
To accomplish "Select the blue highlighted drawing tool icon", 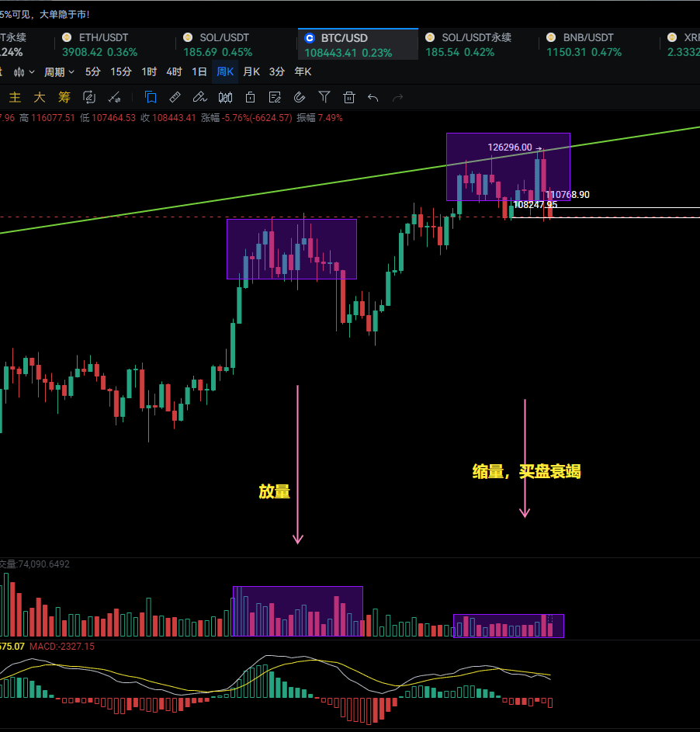I will 151,97.
